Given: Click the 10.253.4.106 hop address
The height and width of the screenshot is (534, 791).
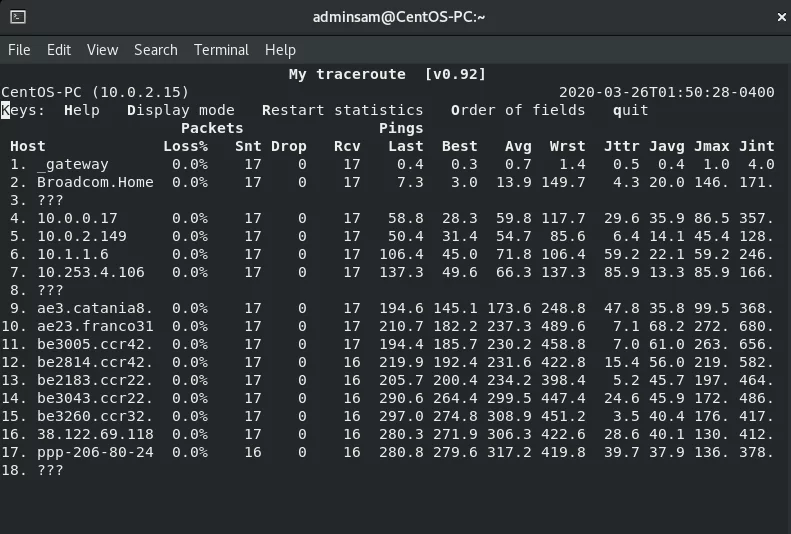Looking at the screenshot, I should [91, 272].
